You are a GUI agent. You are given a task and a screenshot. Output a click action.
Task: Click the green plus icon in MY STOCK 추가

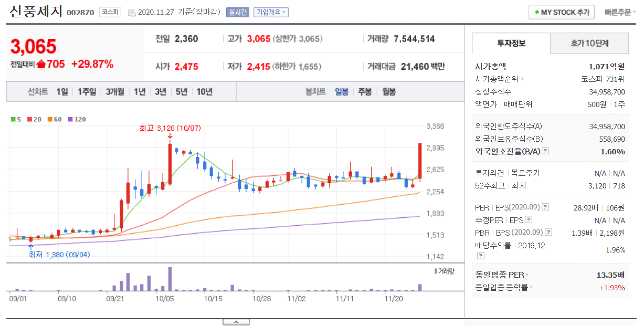point(537,13)
